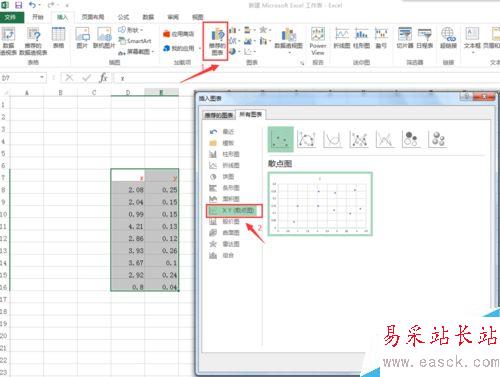The height and width of the screenshot is (377, 500).
Task: Open the File tab
Action: tap(12, 17)
